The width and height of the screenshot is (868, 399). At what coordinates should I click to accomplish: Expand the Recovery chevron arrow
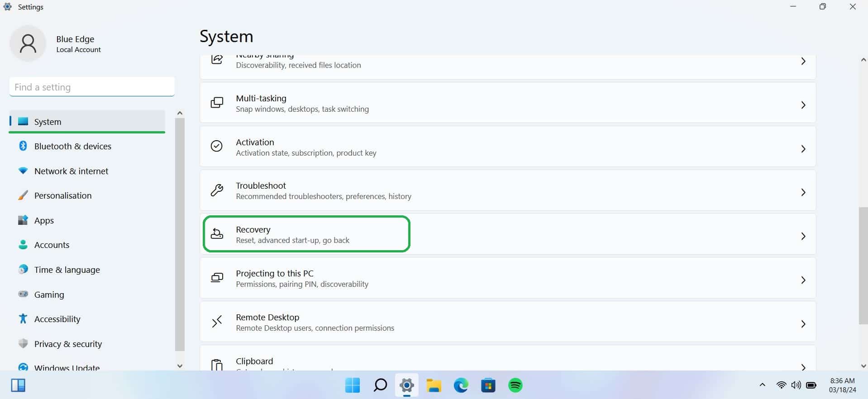point(803,236)
